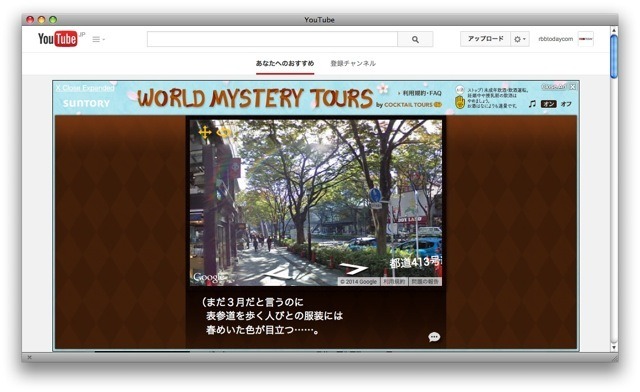Click the green zoom window button
Screen dimensions: 640x392
pos(53,20)
